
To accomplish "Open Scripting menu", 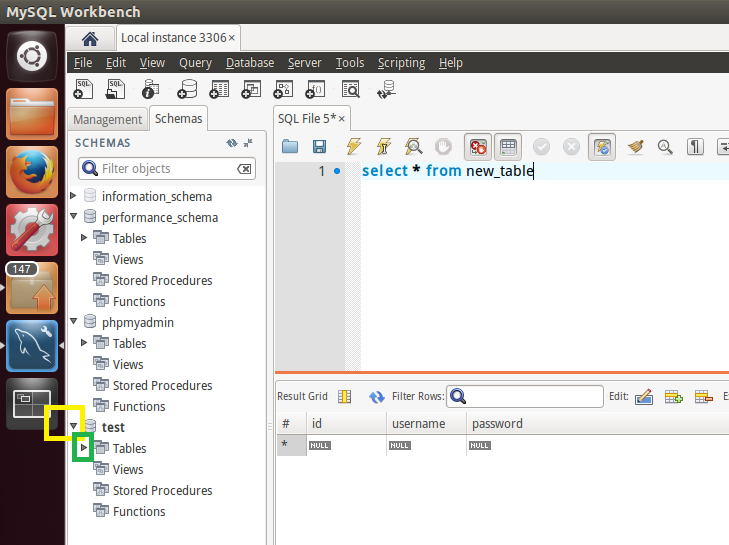I will [x=401, y=63].
